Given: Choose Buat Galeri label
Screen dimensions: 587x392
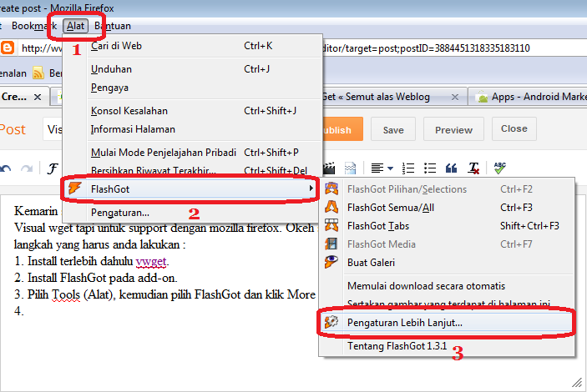Looking at the screenshot, I should (x=371, y=263).
